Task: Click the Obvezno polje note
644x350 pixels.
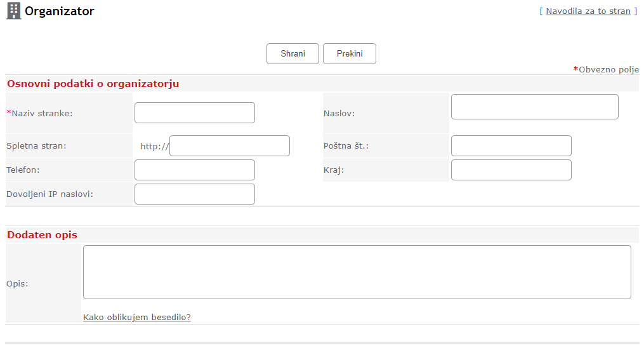Action: [608, 69]
